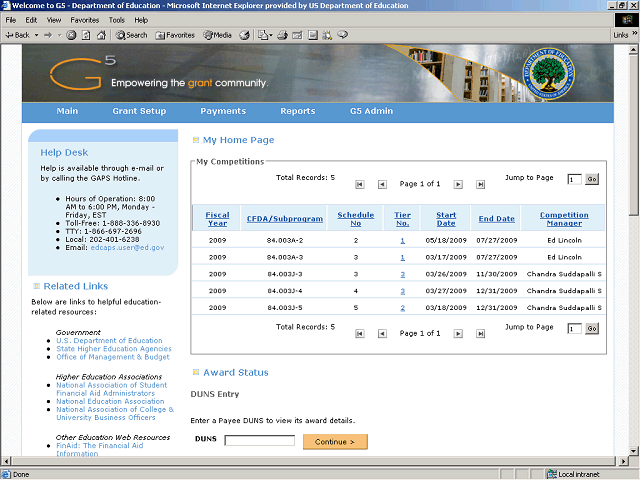Viewport: 640px width, 480px height.
Task: Click next page arrow in bottom pager
Action: pos(458,334)
